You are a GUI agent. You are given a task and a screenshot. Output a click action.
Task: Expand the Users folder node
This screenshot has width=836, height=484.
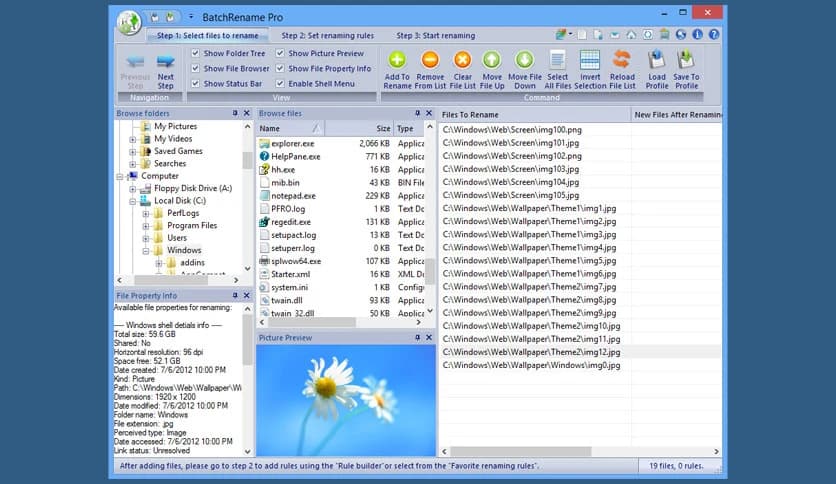(146, 238)
